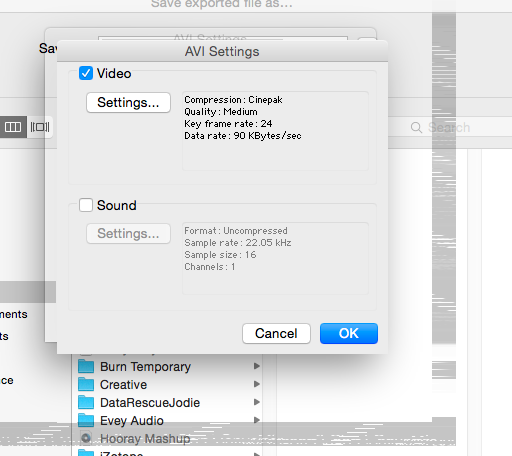Open the Video Settings... button
Image resolution: width=512 pixels, height=456 pixels.
coord(128,102)
